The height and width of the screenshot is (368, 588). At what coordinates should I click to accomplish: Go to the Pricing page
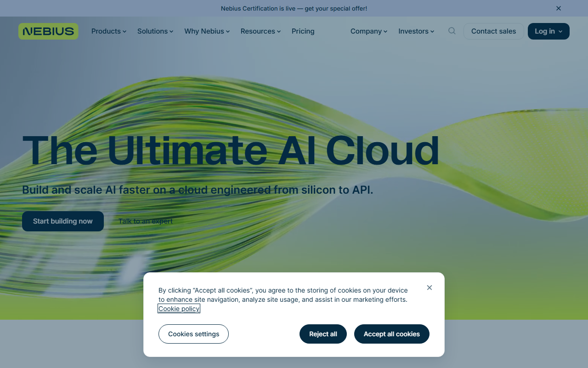click(x=303, y=31)
